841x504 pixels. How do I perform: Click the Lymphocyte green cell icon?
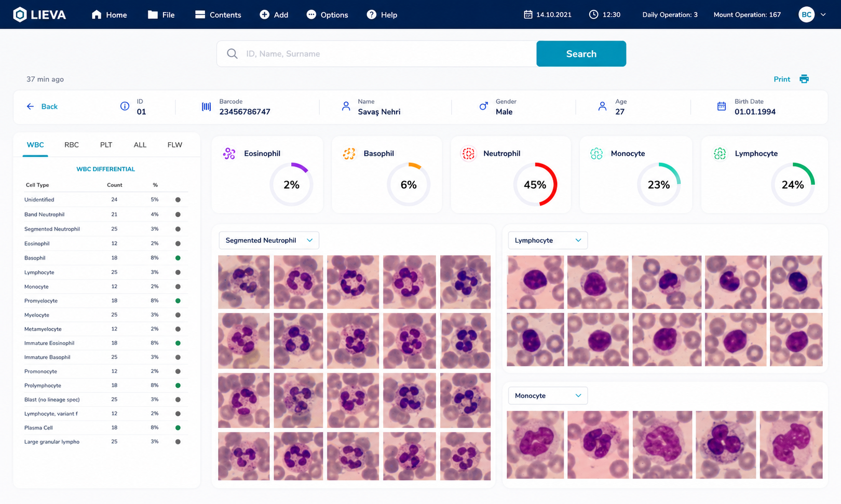[x=720, y=153]
